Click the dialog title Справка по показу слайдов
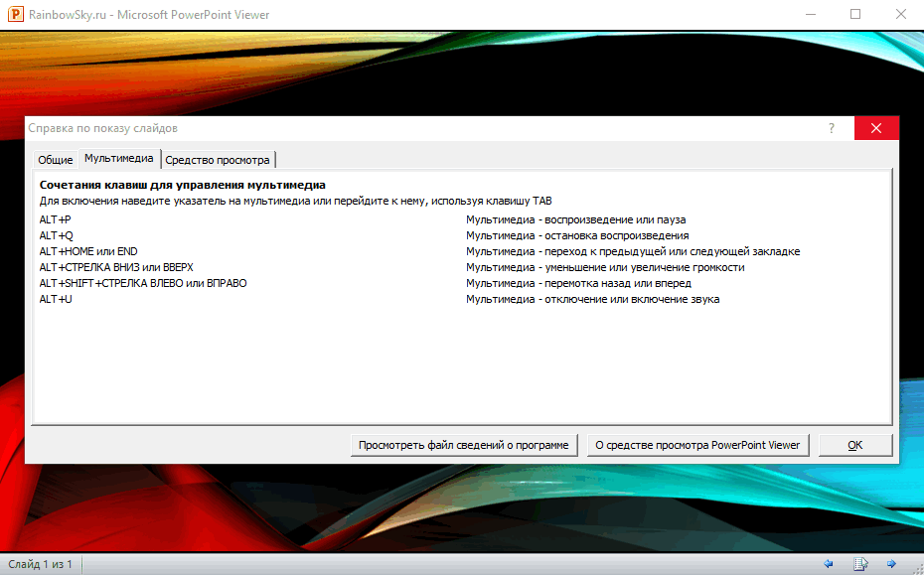Viewport: 924px width, 575px height. pyautogui.click(x=103, y=128)
